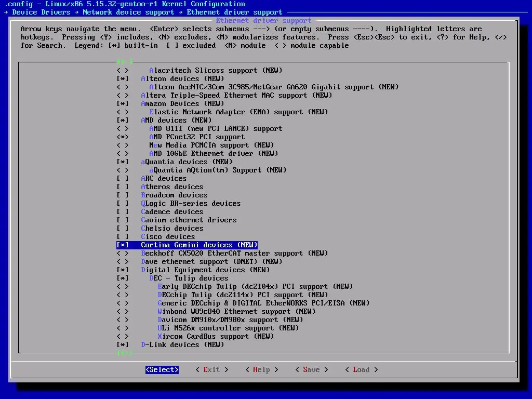Viewport: 532px width, 399px height.
Task: Set AMD 8111 PCI LANCE module state
Action: pos(123,129)
